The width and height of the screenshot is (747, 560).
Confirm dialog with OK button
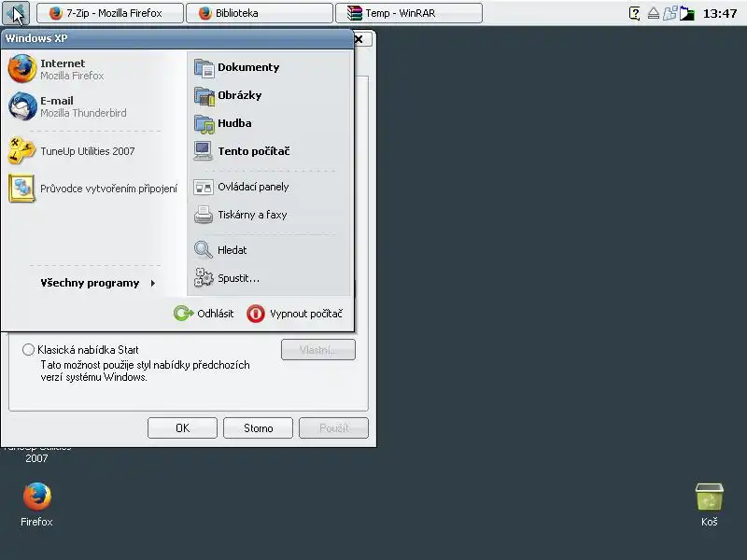pos(182,428)
